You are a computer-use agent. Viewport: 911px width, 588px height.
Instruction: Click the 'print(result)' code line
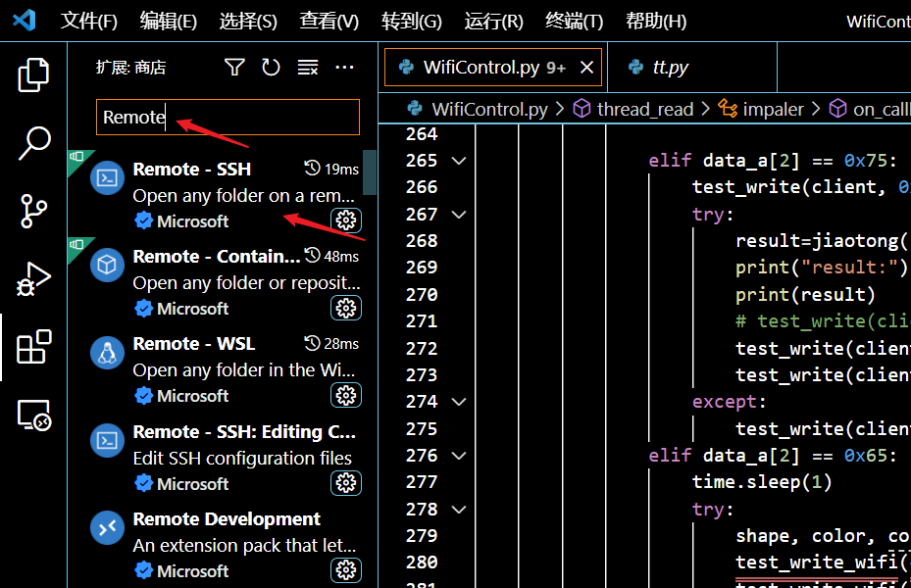coord(805,294)
